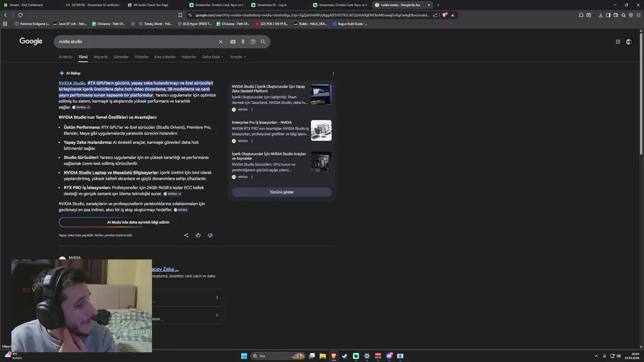Open AI overview three-dot options menu
644x362 pixels.
(x=333, y=73)
